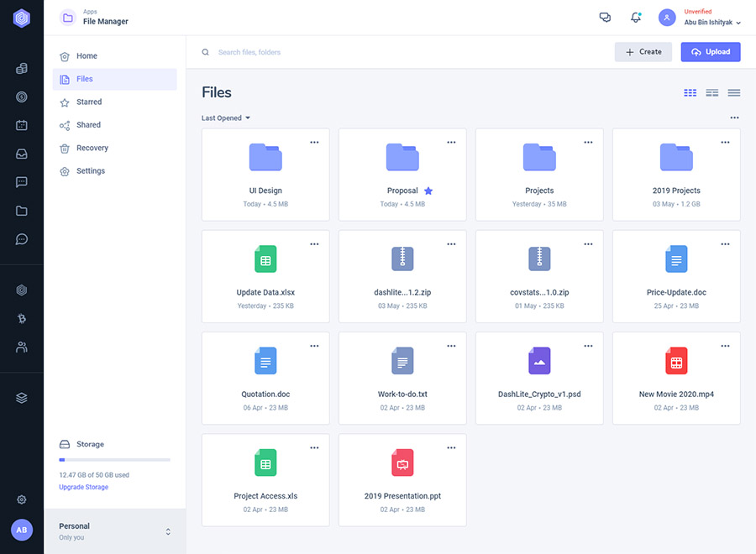Open the chat messages icon in the top bar
This screenshot has height=554, width=756.
[x=605, y=17]
